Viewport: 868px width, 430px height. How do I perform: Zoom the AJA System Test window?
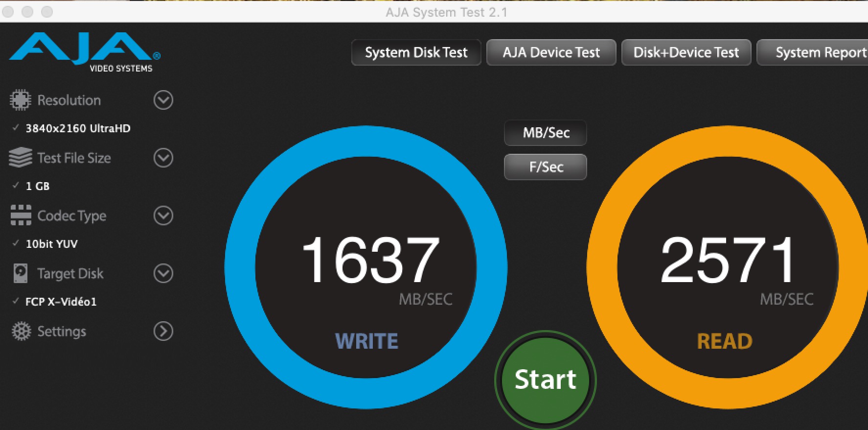tap(47, 12)
